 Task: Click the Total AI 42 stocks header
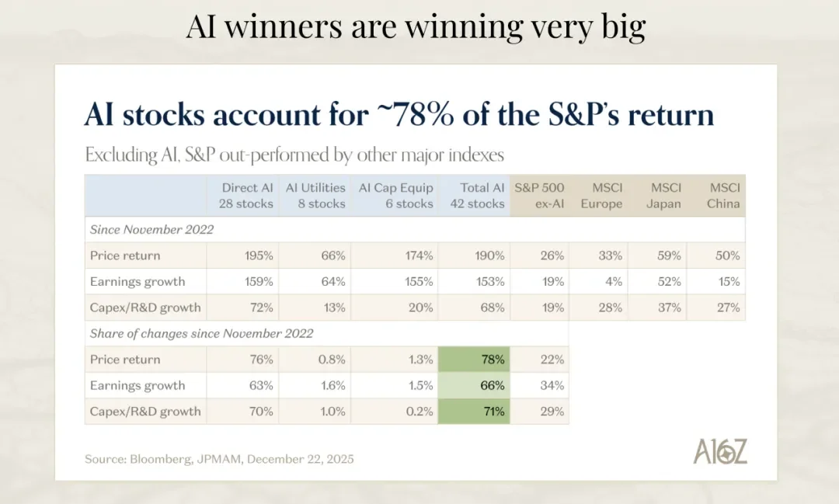tap(477, 196)
